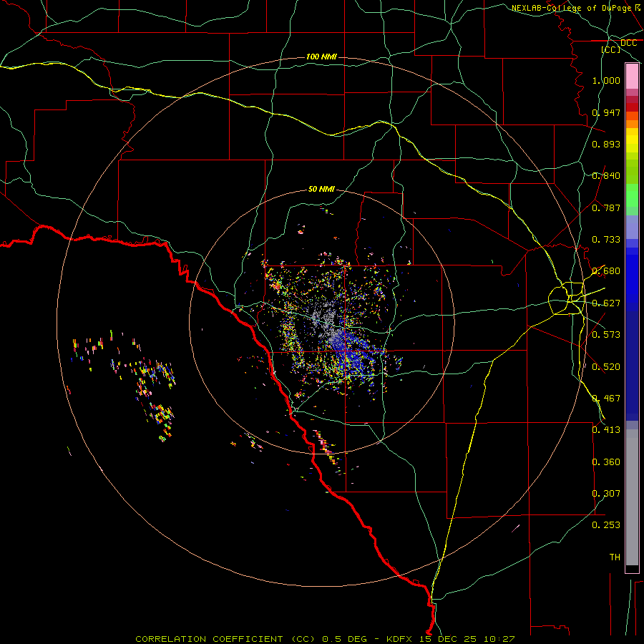Click the 0.573 legend value
644x644 pixels.
(606, 335)
